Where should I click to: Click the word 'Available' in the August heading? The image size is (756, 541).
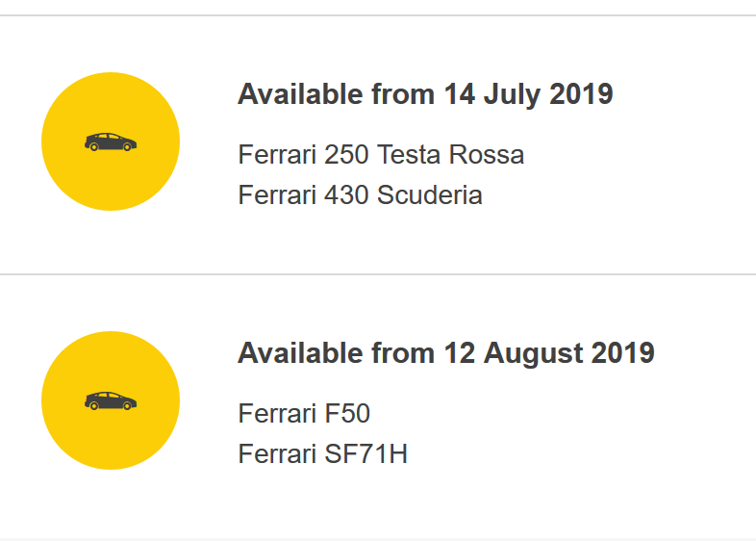pos(299,353)
